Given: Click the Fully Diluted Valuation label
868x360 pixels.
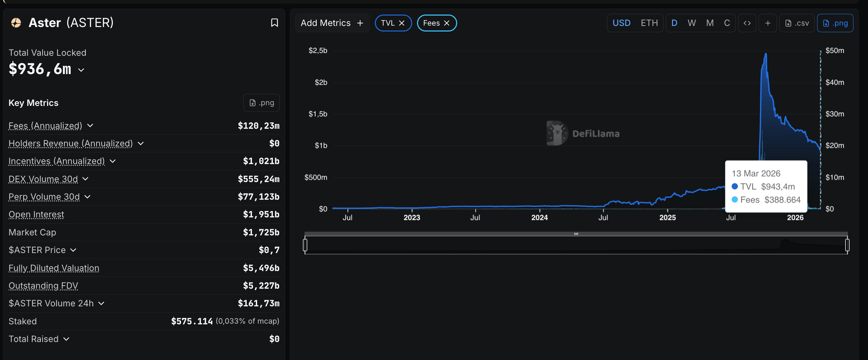Looking at the screenshot, I should 54,268.
